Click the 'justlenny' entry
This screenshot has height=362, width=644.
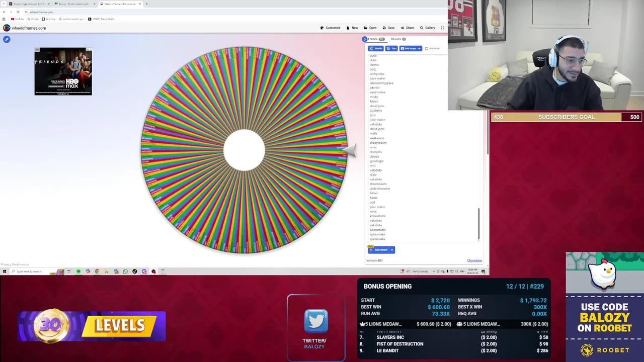click(x=376, y=111)
